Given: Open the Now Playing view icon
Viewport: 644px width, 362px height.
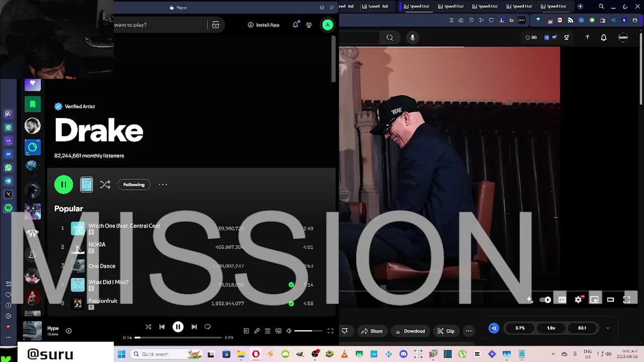Looking at the screenshot, I should coord(246,331).
